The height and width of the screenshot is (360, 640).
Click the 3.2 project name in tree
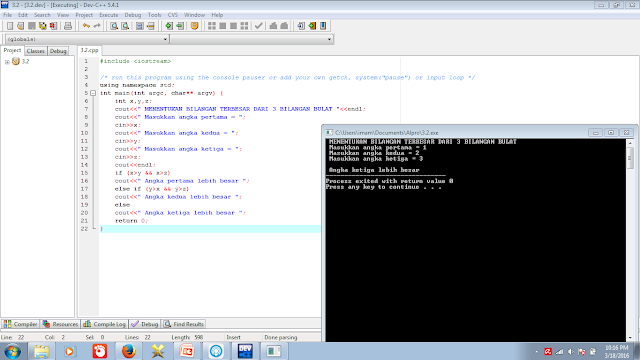coord(25,62)
